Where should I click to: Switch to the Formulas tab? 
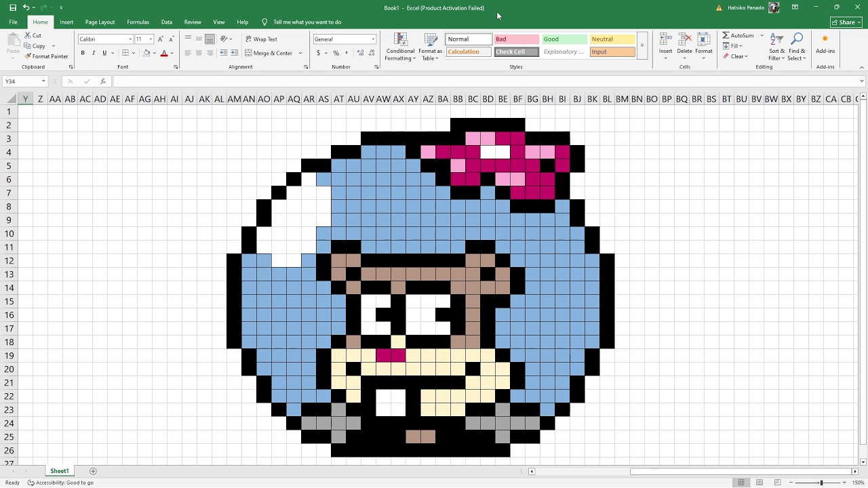[138, 22]
